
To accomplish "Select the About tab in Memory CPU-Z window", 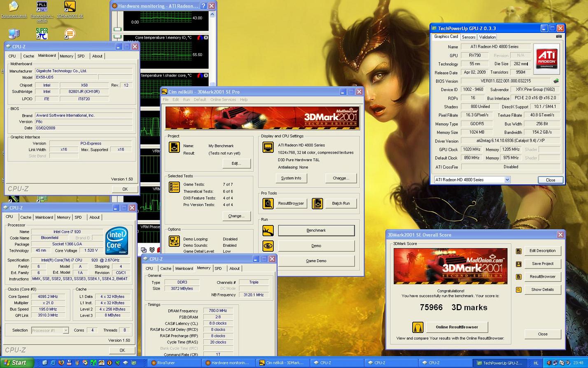I will [234, 268].
